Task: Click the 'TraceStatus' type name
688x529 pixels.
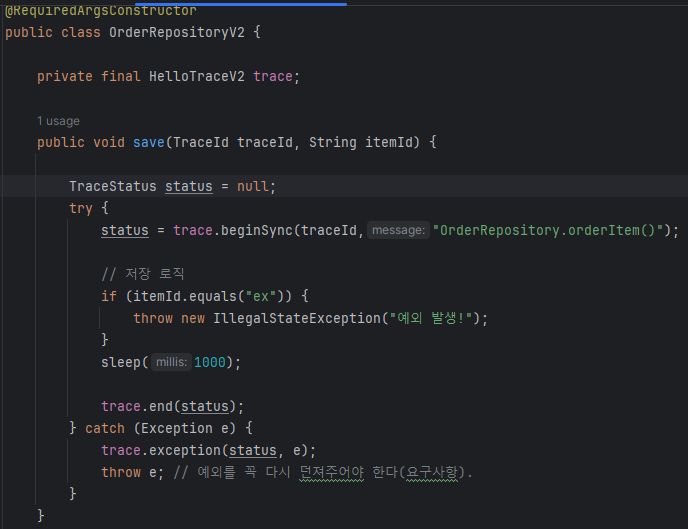Action: [x=113, y=186]
